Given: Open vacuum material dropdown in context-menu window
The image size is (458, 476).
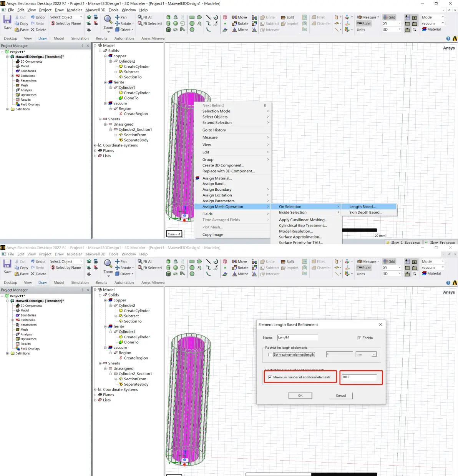Looking at the screenshot, I should [x=433, y=23].
